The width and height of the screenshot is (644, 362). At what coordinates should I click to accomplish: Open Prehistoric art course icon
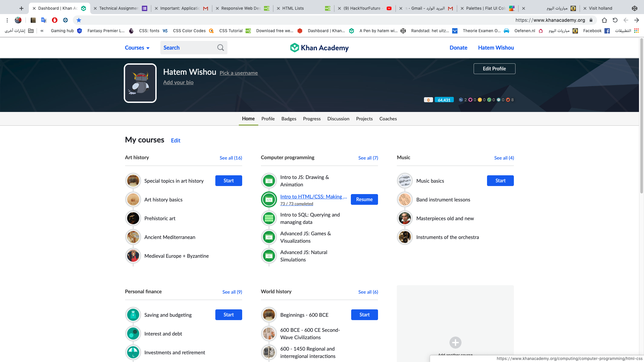(x=133, y=218)
